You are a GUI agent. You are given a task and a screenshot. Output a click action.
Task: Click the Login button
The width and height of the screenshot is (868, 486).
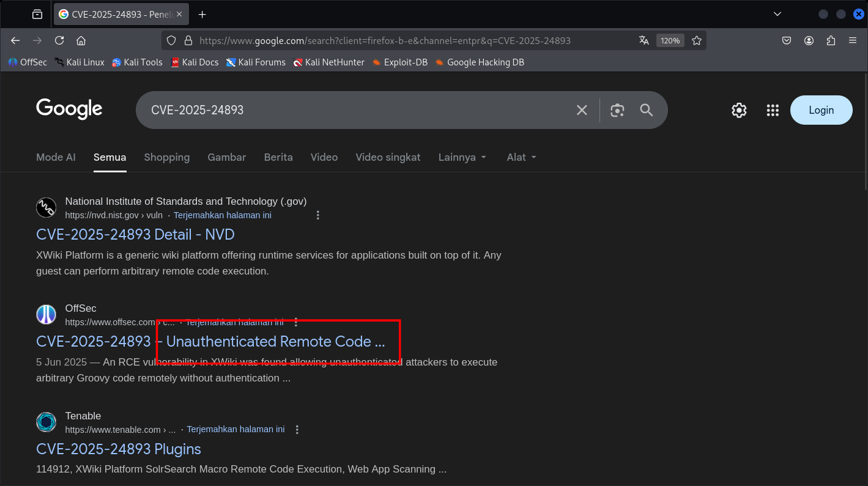(821, 110)
